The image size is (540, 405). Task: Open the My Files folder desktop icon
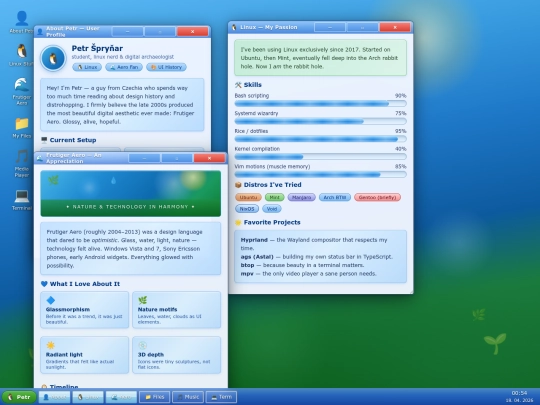tap(21, 127)
